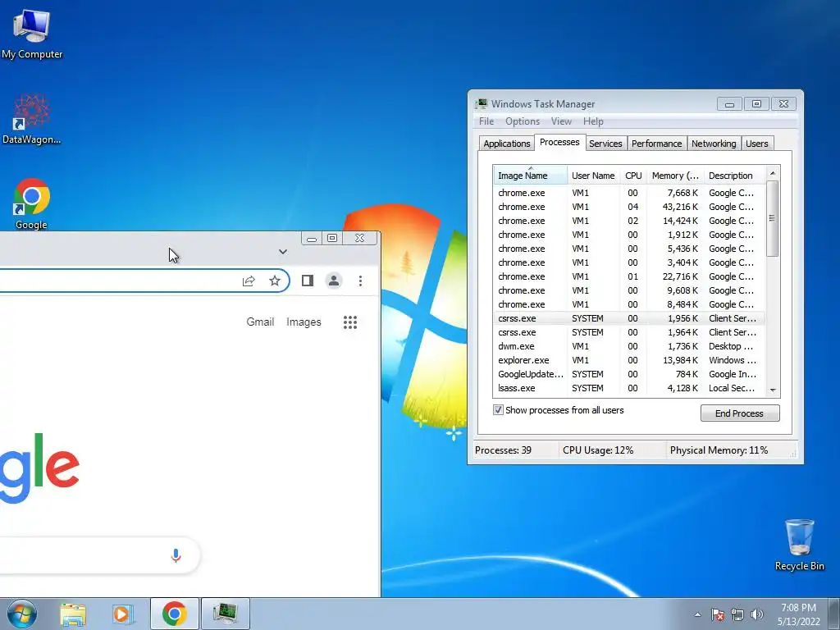840x630 pixels.
Task: Open the Google Chrome desktop shortcut
Action: (x=32, y=203)
